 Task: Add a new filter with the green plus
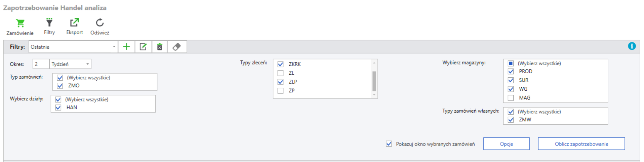coord(126,47)
